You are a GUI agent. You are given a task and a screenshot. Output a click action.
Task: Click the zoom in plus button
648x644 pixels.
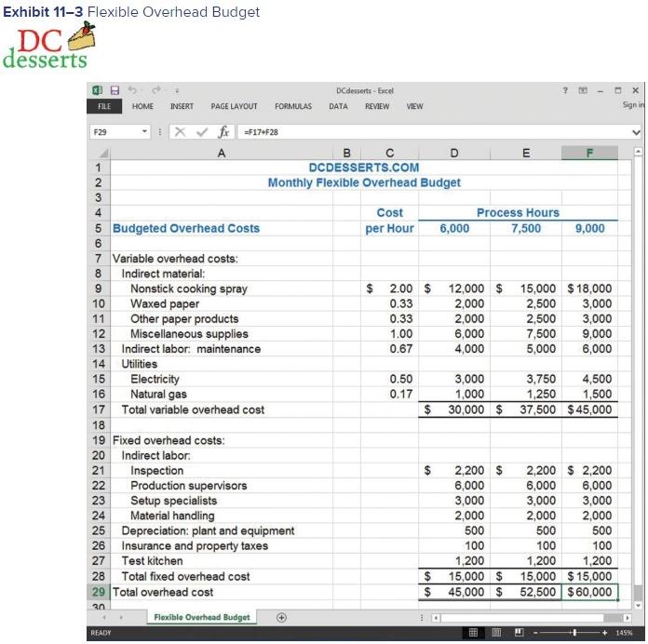pos(604,633)
